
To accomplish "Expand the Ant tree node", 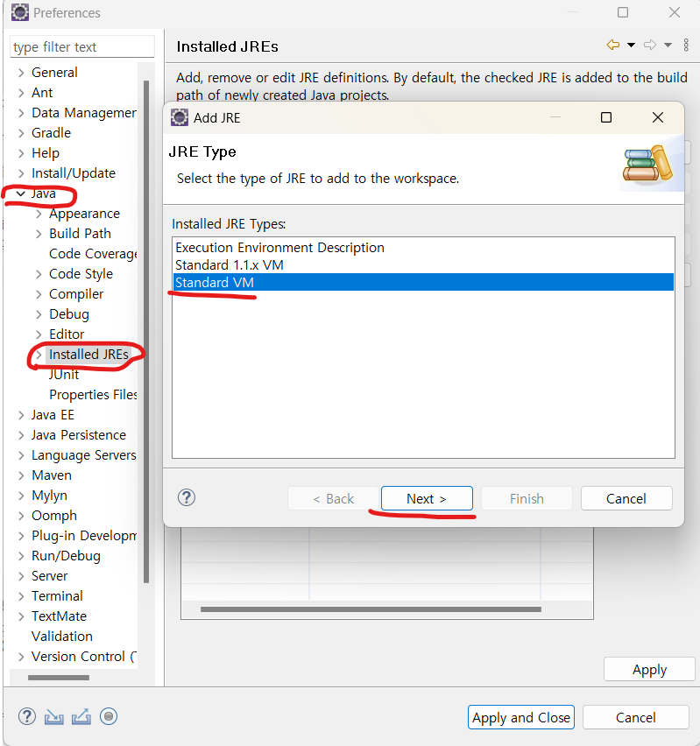I will pyautogui.click(x=21, y=93).
